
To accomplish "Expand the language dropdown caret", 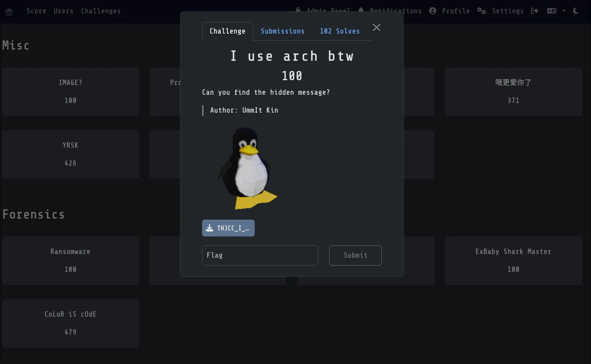I will click(x=564, y=11).
